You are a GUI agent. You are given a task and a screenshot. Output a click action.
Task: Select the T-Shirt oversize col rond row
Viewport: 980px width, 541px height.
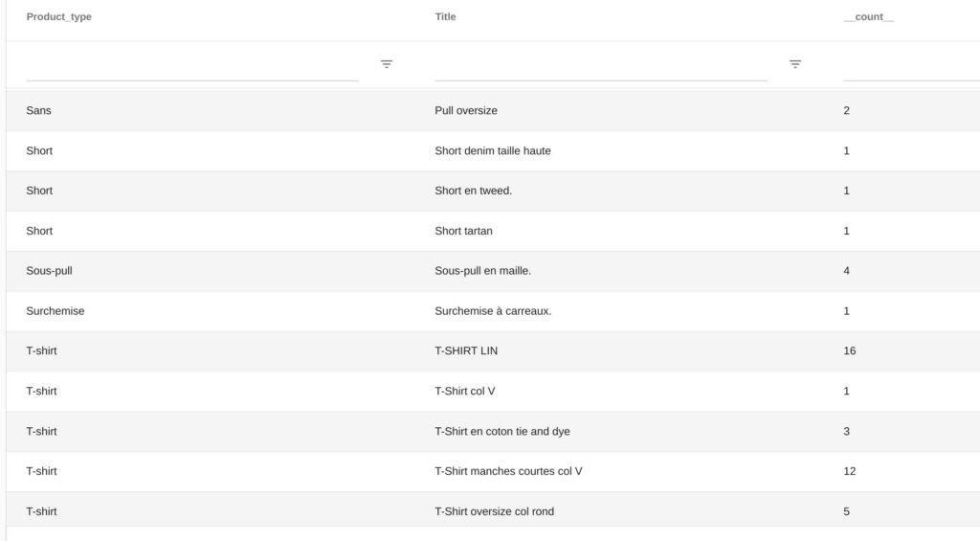(493, 509)
